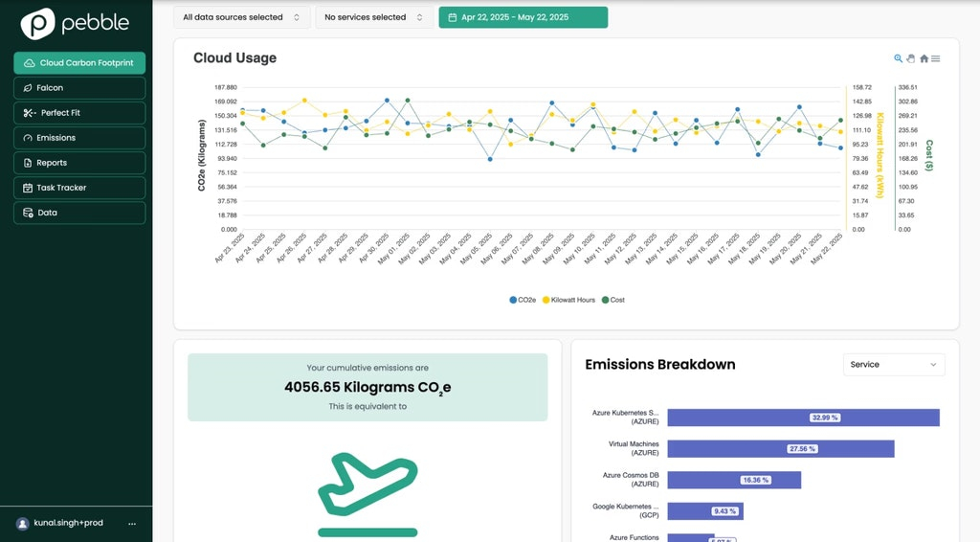This screenshot has height=542, width=980.
Task: Click the calendar icon in date range
Action: 453,17
